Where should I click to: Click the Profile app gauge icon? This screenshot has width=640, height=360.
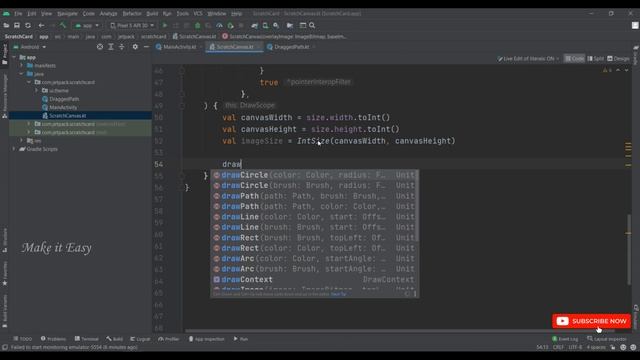pos(219,25)
